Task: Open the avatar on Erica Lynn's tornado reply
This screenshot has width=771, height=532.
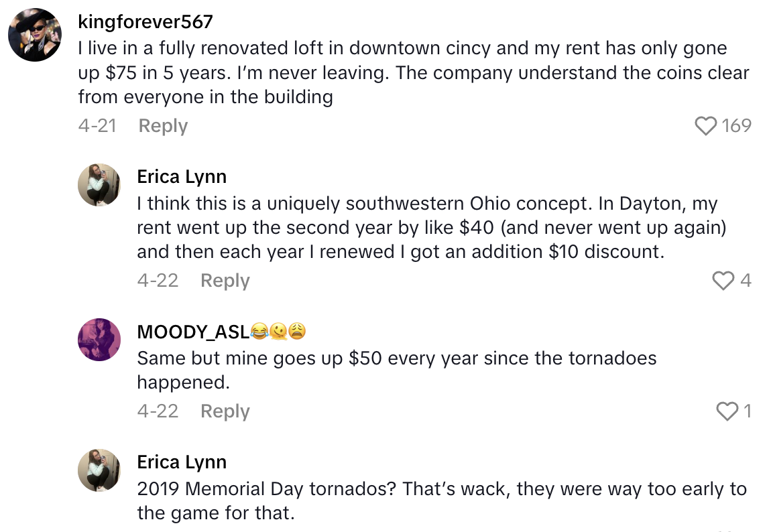Action: tap(99, 470)
